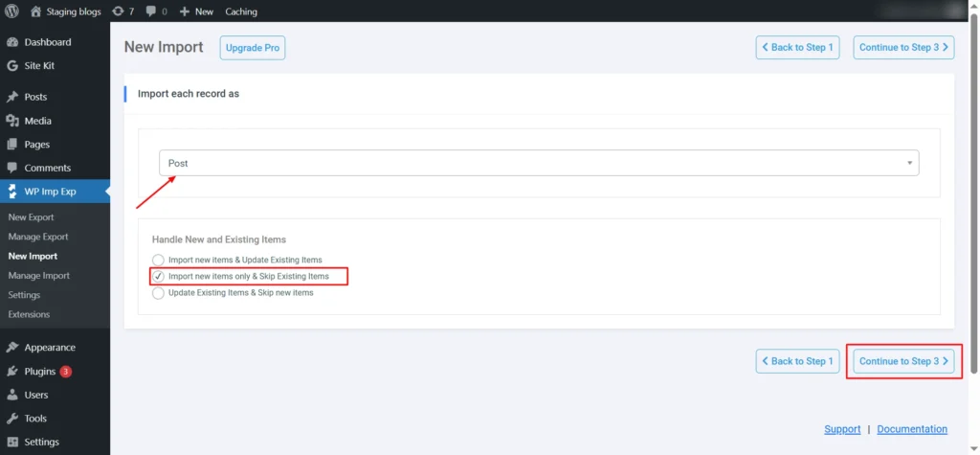Click the Staging blogs home icon
The width and height of the screenshot is (980, 455).
point(36,11)
